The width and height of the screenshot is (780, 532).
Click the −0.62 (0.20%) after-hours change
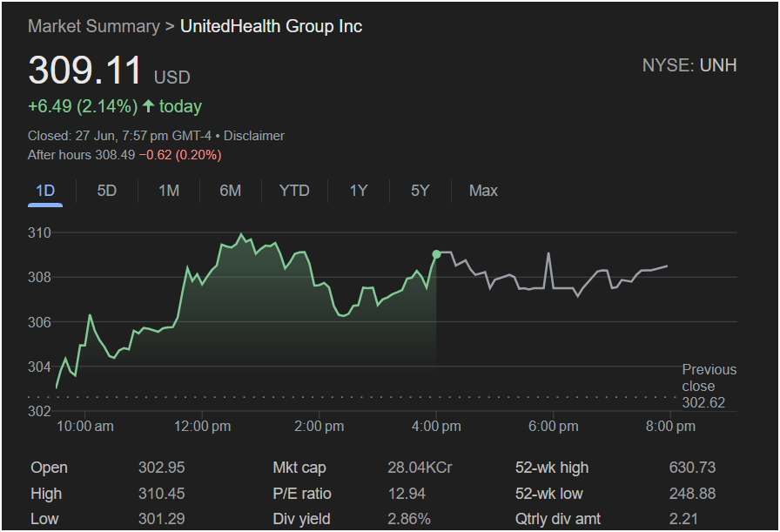(x=180, y=155)
